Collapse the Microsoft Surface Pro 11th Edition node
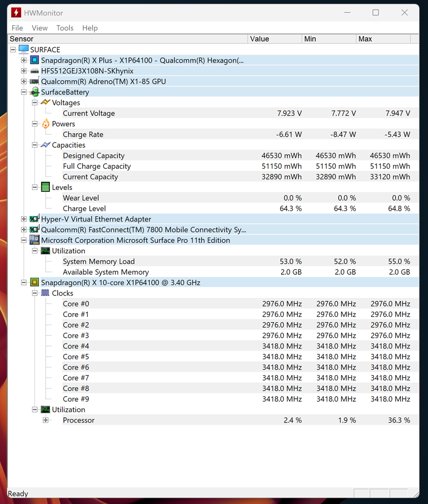 24,240
